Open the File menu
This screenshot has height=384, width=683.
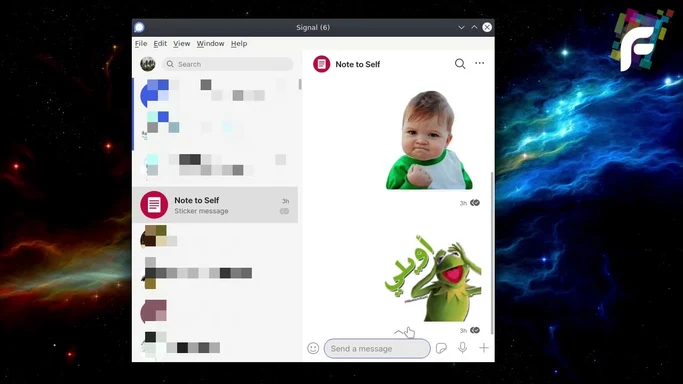tap(141, 44)
